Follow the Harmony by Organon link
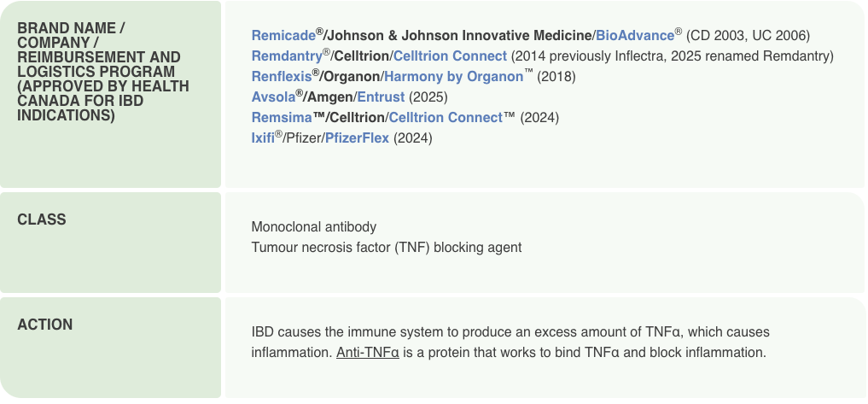 pyautogui.click(x=453, y=77)
